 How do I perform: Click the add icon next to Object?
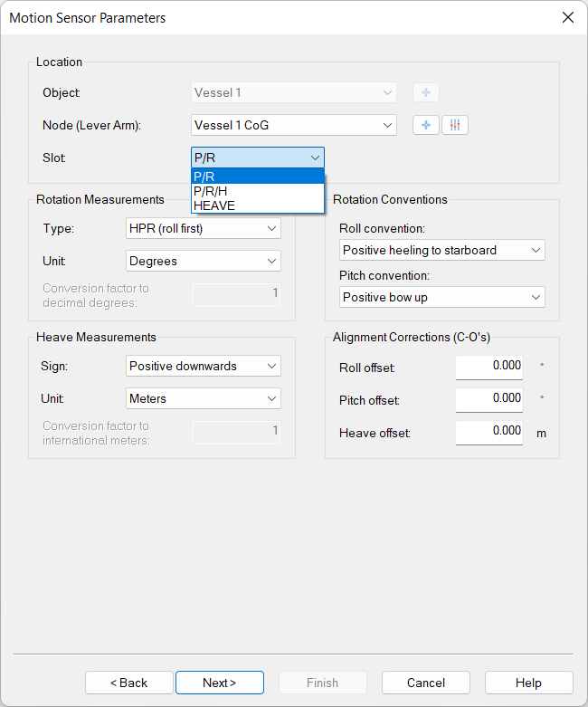click(426, 92)
